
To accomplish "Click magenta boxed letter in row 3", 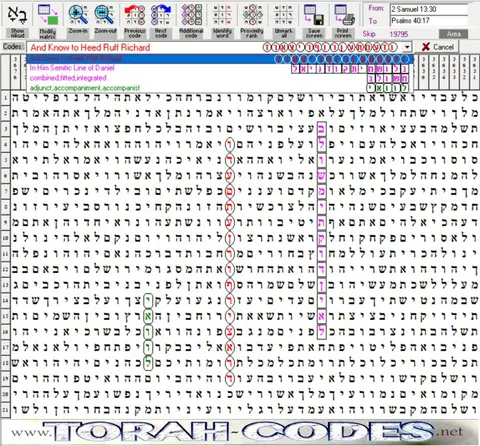I will [x=321, y=129].
